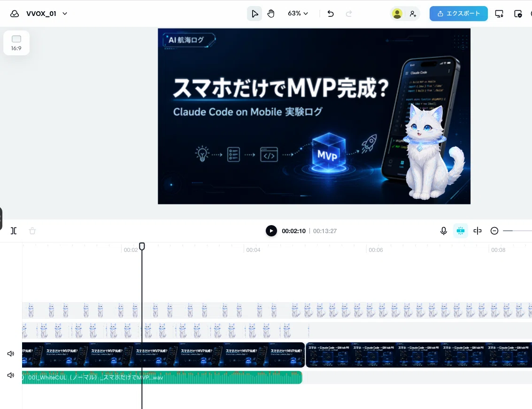Select the スマホ→Claude Code→GitHub PR clip
The height and width of the screenshot is (409, 532).
tap(419, 355)
